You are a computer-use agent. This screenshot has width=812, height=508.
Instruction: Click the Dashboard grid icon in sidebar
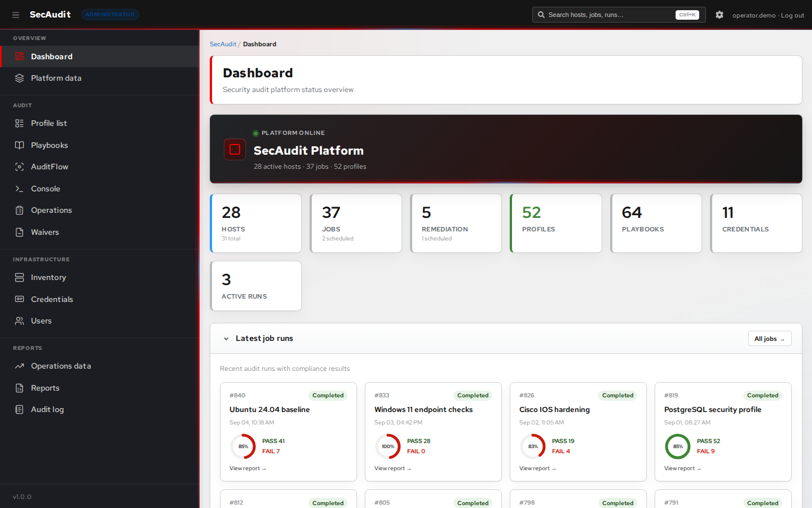point(19,56)
